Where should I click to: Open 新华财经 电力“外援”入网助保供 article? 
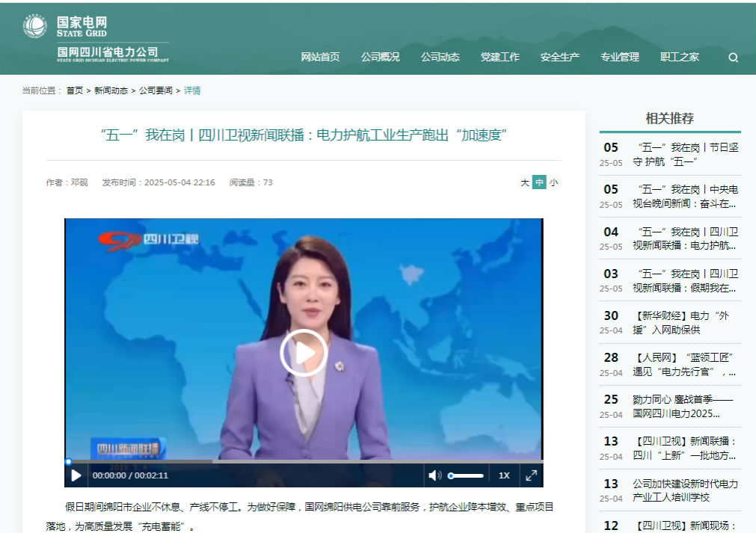tap(680, 322)
